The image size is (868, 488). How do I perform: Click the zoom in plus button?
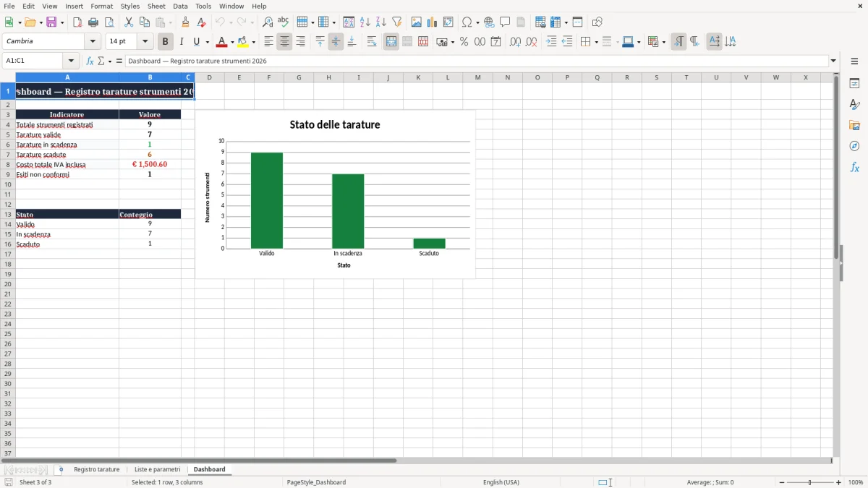point(839,482)
